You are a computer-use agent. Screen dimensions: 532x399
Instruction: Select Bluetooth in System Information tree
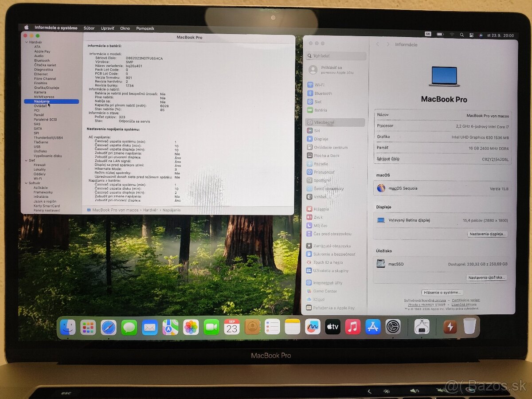pyautogui.click(x=42, y=60)
